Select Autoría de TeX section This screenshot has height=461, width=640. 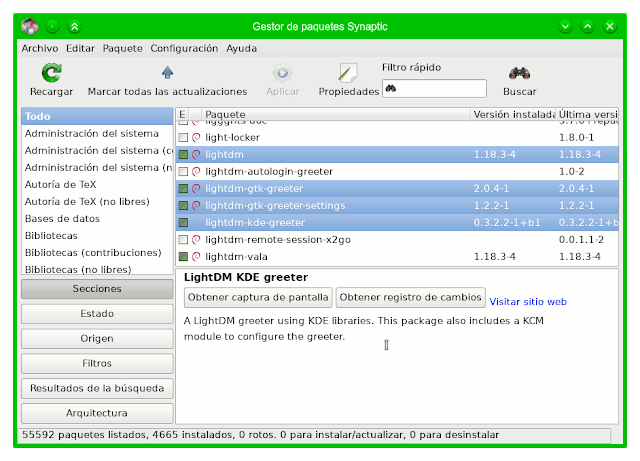(x=97, y=185)
